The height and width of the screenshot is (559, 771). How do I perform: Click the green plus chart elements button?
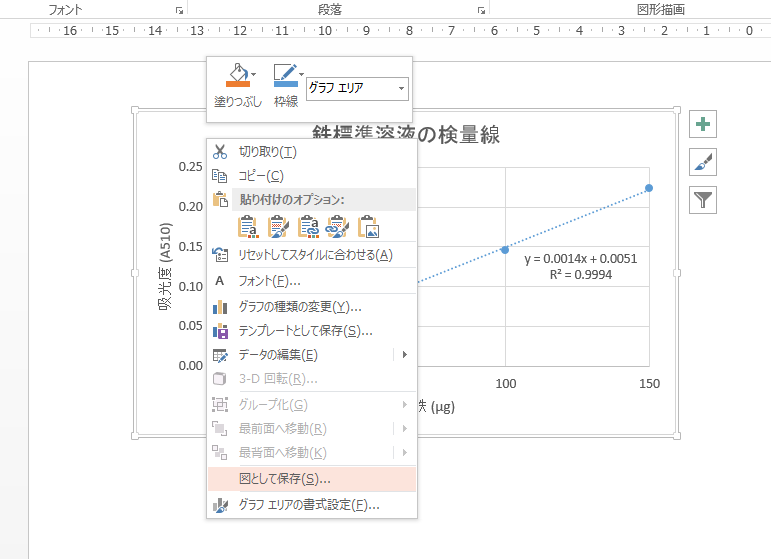tap(704, 125)
